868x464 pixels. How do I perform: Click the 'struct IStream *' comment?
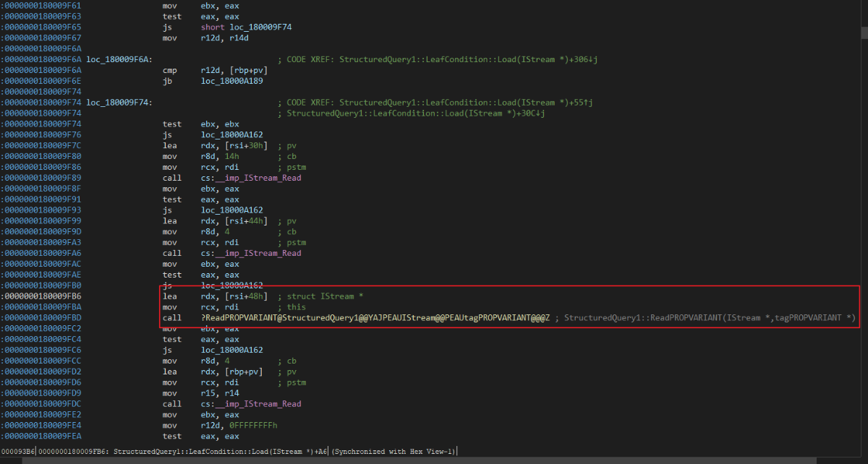[321, 296]
